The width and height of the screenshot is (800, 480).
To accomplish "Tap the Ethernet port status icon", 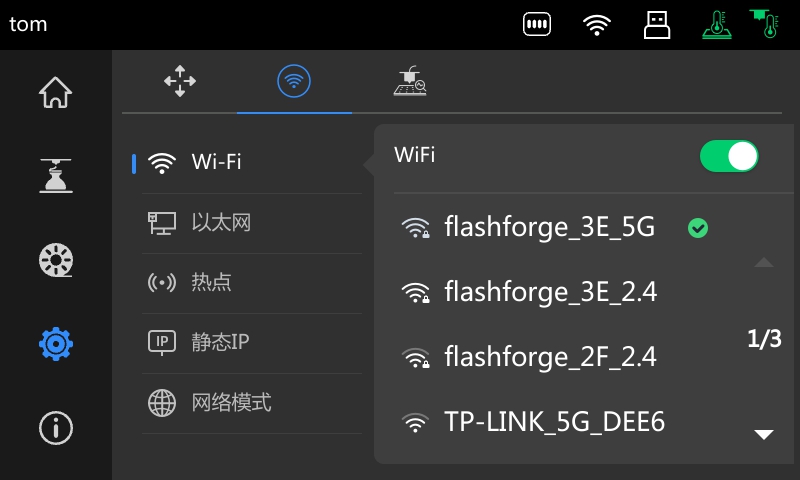I will [537, 24].
